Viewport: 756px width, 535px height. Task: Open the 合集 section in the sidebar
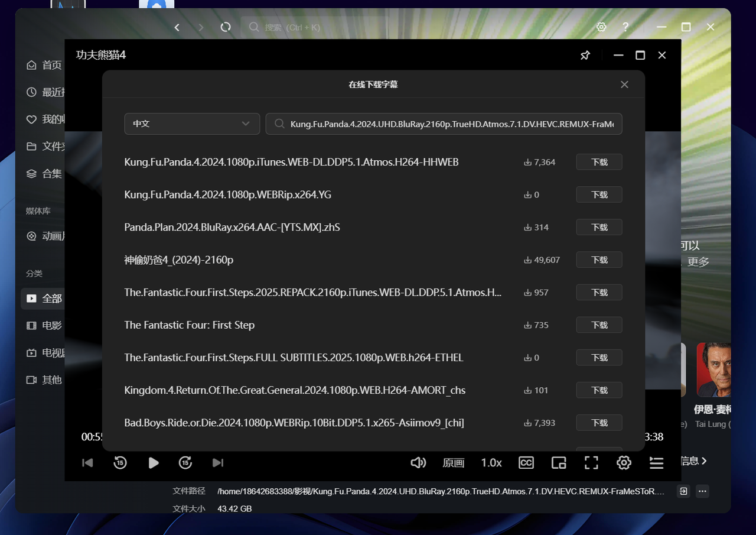point(45,174)
